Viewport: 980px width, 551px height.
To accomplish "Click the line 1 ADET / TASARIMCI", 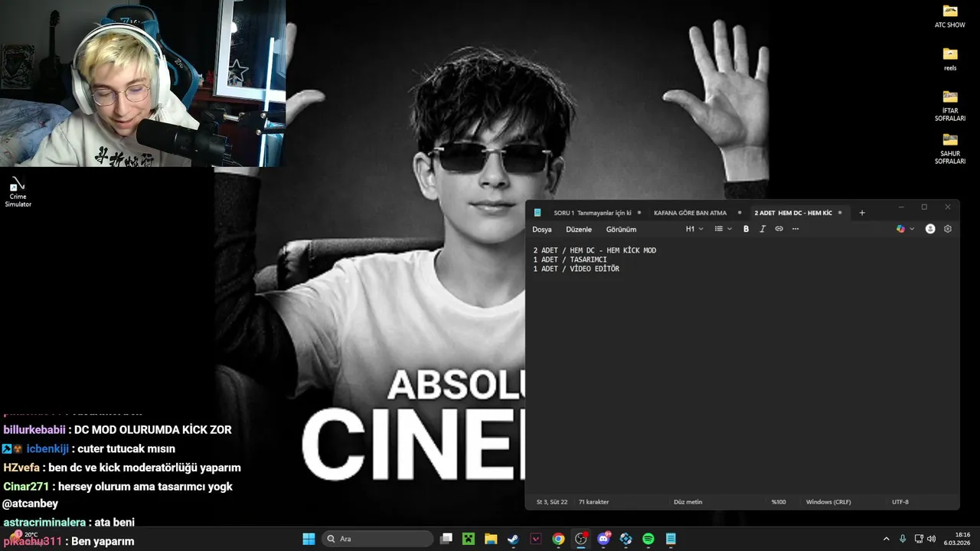I will 570,259.
